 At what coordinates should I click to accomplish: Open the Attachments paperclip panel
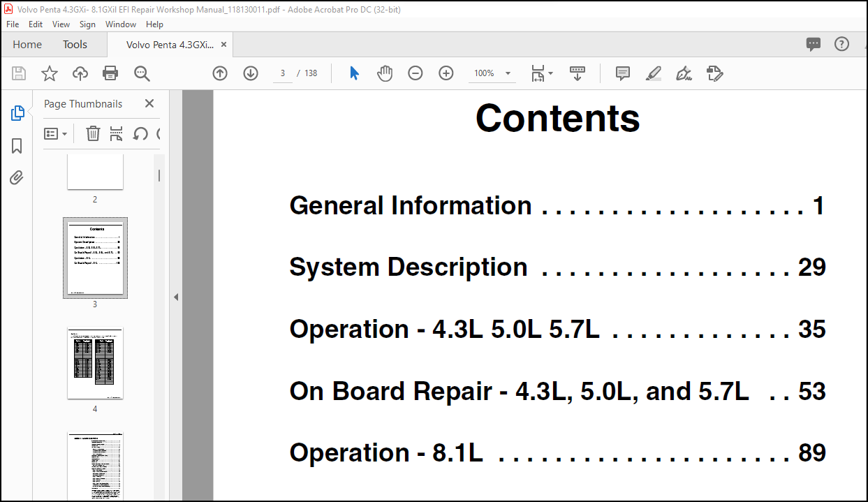(x=17, y=178)
